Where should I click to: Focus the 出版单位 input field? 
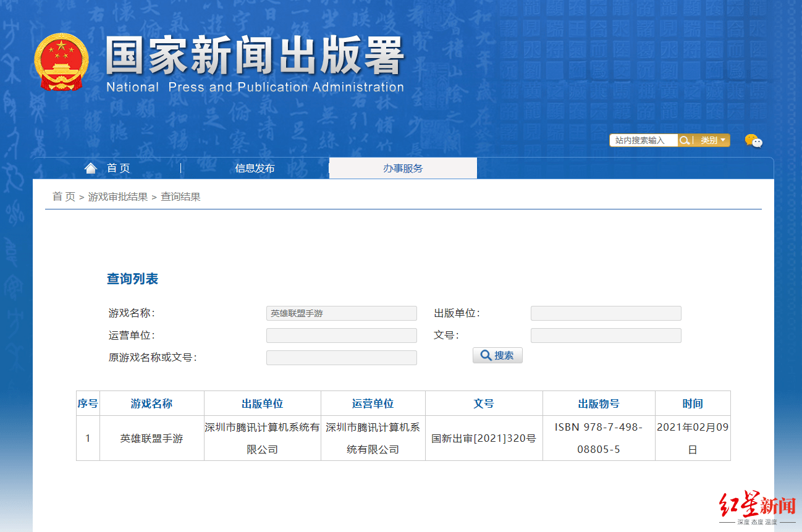pyautogui.click(x=606, y=313)
